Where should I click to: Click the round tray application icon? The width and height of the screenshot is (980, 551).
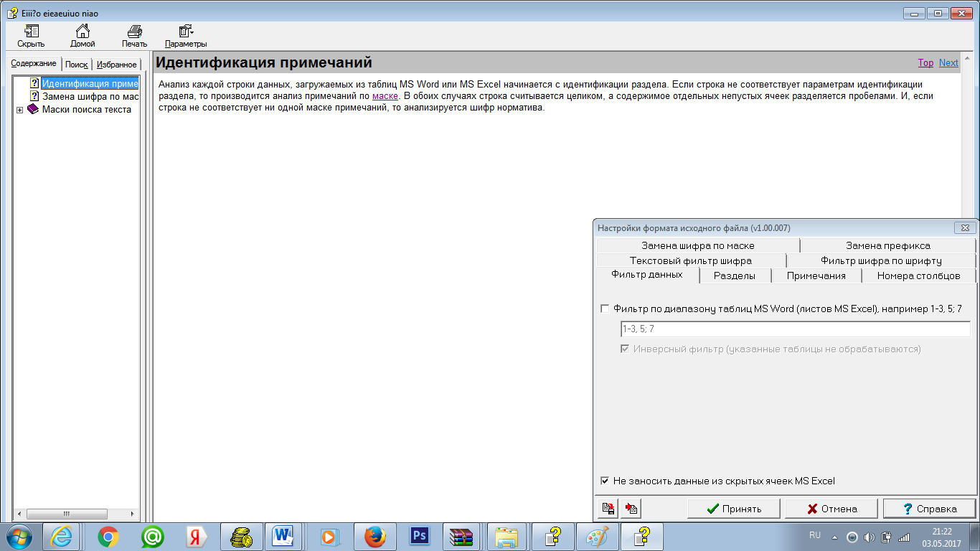coord(852,537)
